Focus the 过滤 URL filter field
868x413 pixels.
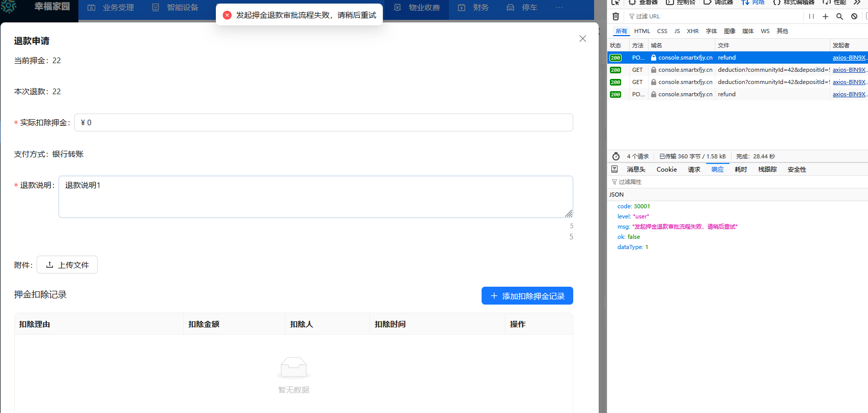pyautogui.click(x=714, y=16)
